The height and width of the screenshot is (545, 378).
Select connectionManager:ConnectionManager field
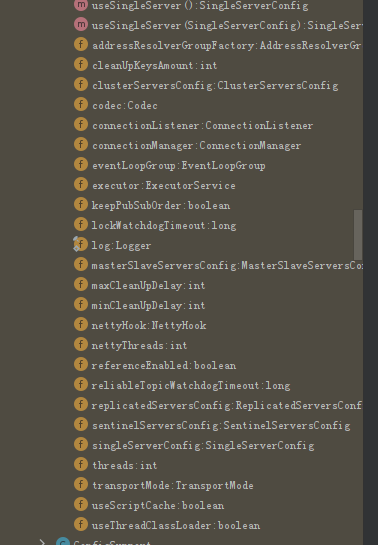coord(197,146)
